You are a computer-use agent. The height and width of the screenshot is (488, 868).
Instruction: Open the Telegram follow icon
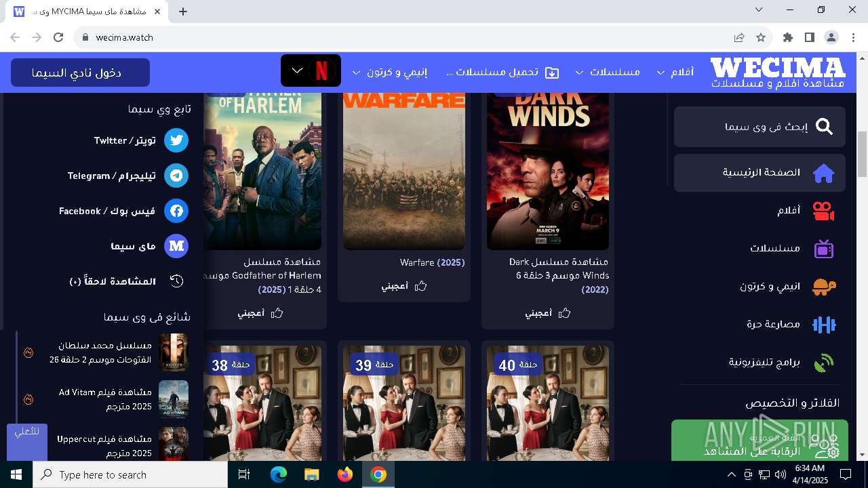176,176
